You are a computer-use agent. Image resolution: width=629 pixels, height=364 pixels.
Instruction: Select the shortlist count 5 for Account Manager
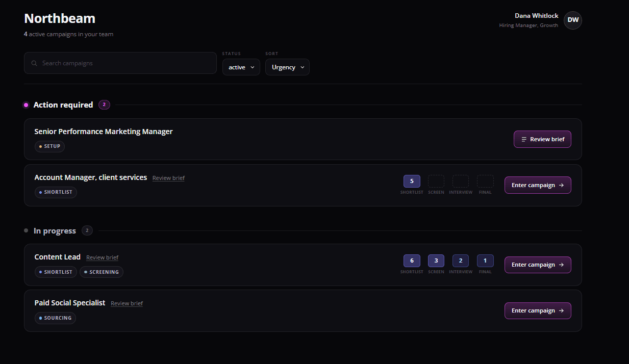click(412, 181)
